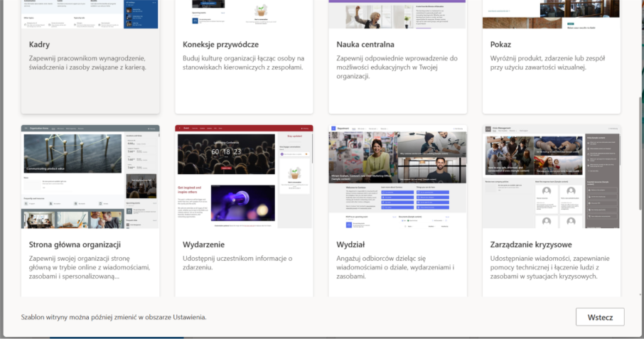
Task: Select the Wydział template title
Action: click(x=350, y=244)
